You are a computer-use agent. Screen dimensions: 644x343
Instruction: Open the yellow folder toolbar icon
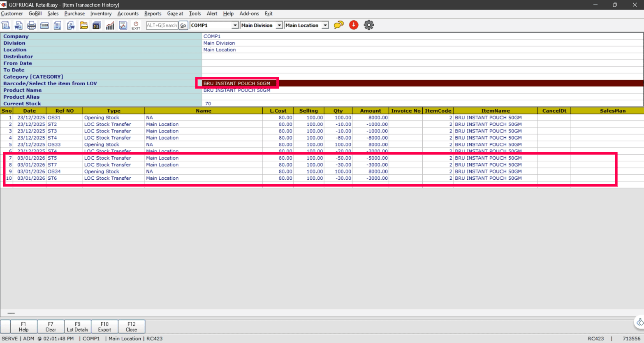83,25
